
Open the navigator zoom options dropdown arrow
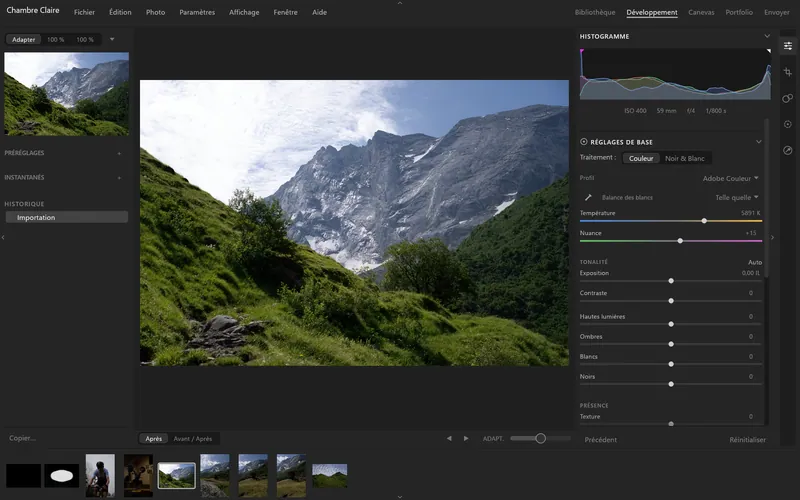112,39
